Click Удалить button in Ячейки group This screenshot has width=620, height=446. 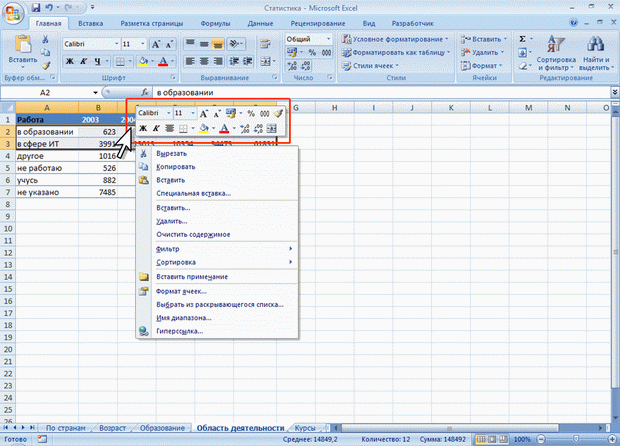(x=482, y=52)
